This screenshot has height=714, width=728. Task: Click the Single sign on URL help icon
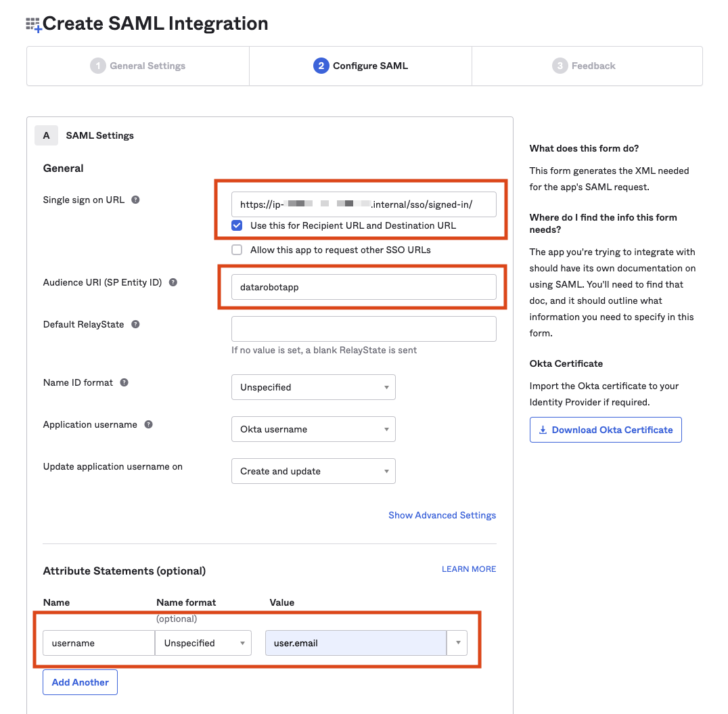coord(135,200)
